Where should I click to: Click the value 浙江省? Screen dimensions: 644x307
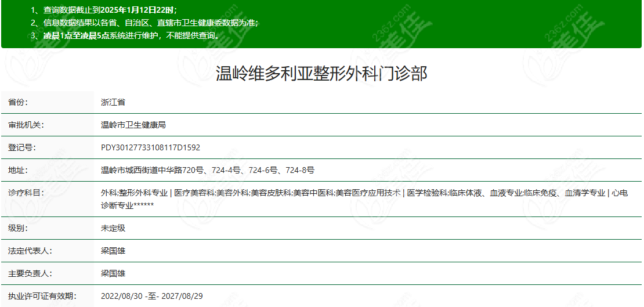click(113, 102)
